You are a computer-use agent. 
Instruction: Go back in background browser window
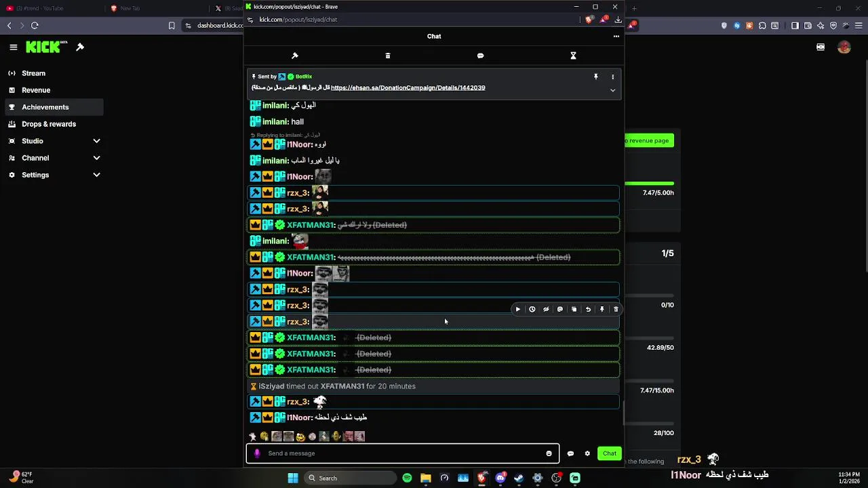point(9,26)
